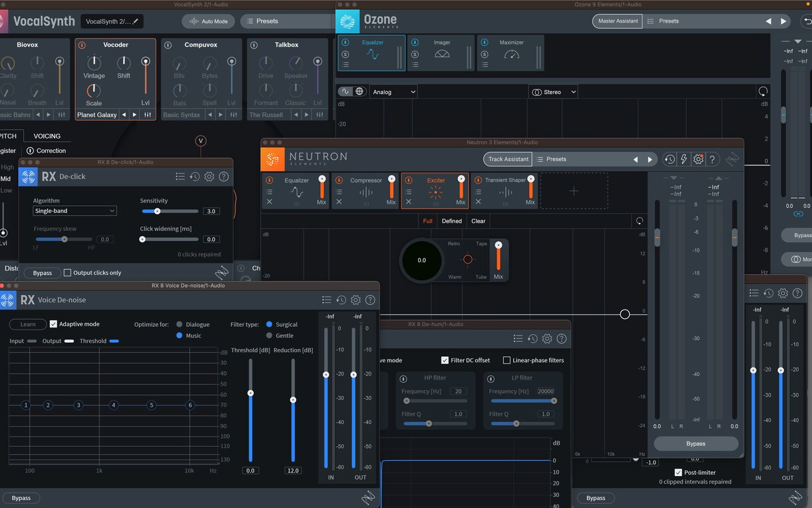Viewport: 812px width, 508px height.
Task: Click Voice De-noise Threshold slider handle
Action: 250,393
